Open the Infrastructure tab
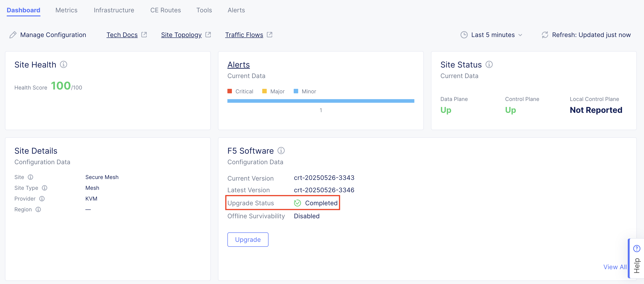The image size is (644, 284). coord(114,10)
